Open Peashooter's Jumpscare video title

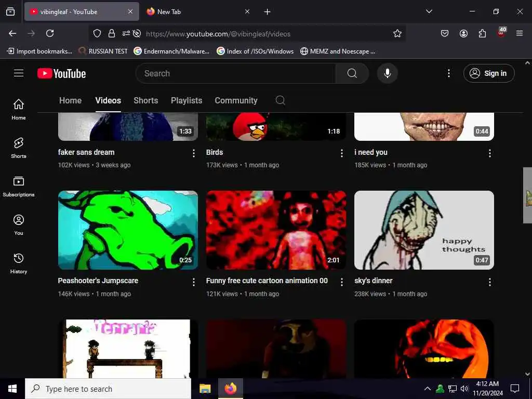[98, 281]
